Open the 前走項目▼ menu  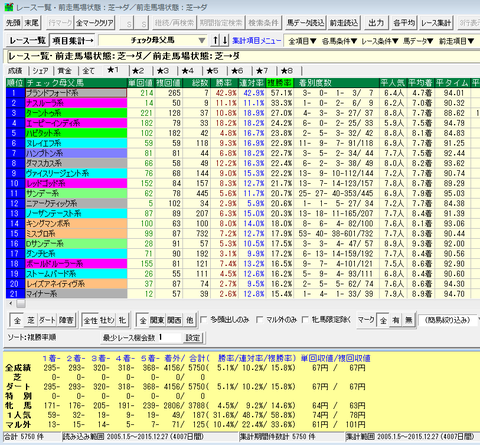pos(456,41)
